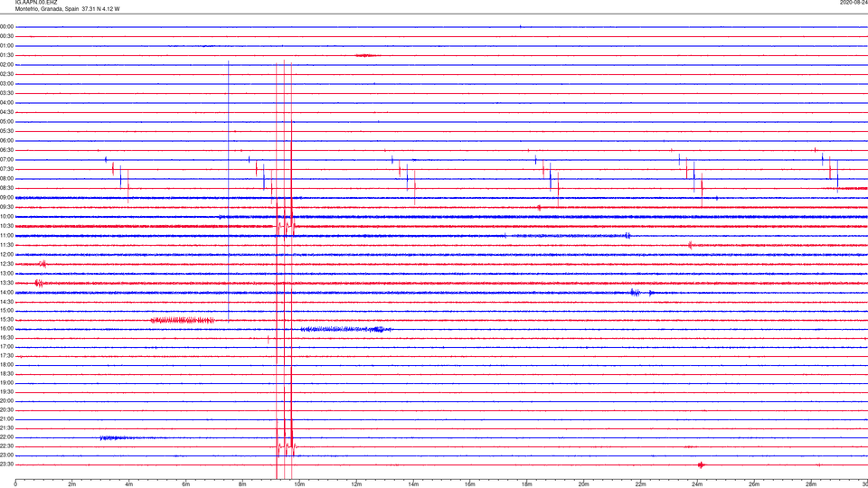The width and height of the screenshot is (868, 488).
Task: Click the "6m" x-axis tick label
Action: click(186, 484)
